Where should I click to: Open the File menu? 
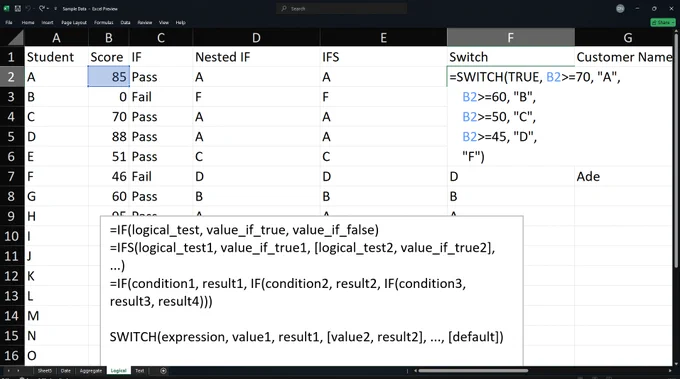coord(9,23)
